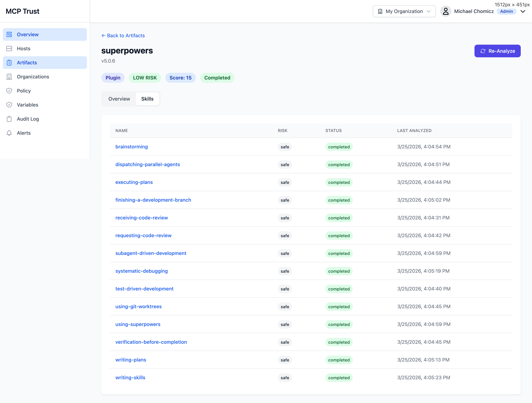Open the Hosts section via its icon
Viewport: 532px width, 403px height.
(x=9, y=48)
